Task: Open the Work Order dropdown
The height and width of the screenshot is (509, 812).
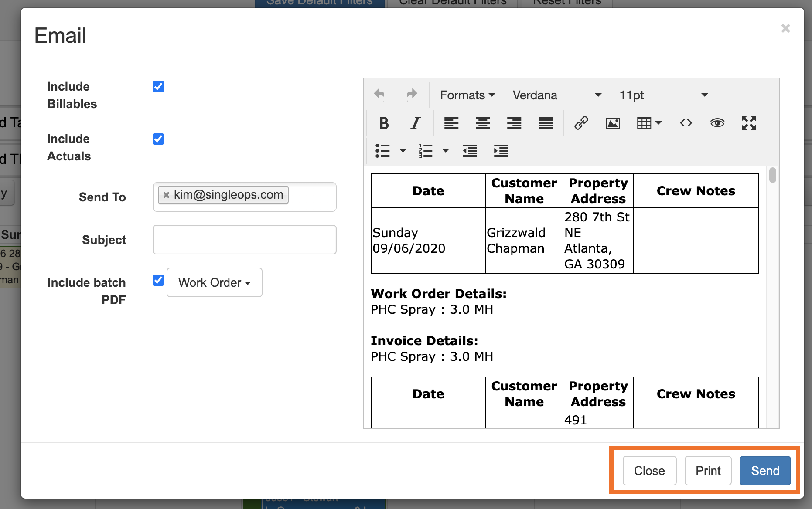Action: point(215,282)
